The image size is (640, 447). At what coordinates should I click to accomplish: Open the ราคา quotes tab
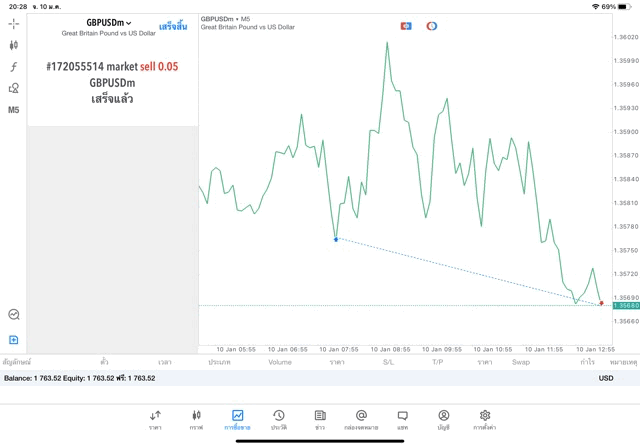pyautogui.click(x=155, y=420)
